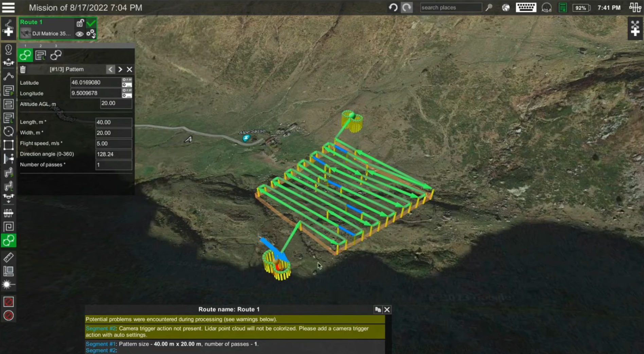Select the Measure ruler tool
This screenshot has width=644, height=354.
8,258
